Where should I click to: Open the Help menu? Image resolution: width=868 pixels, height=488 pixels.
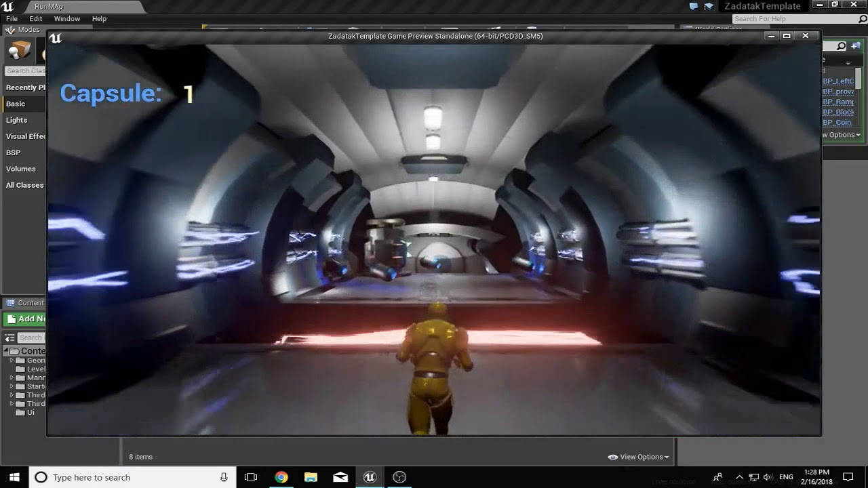99,19
